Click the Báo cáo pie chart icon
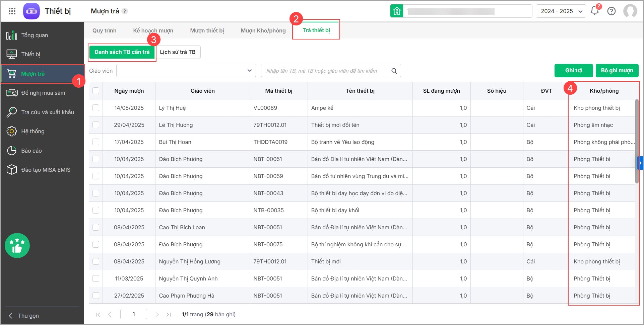The width and height of the screenshot is (644, 325). pyautogui.click(x=12, y=151)
